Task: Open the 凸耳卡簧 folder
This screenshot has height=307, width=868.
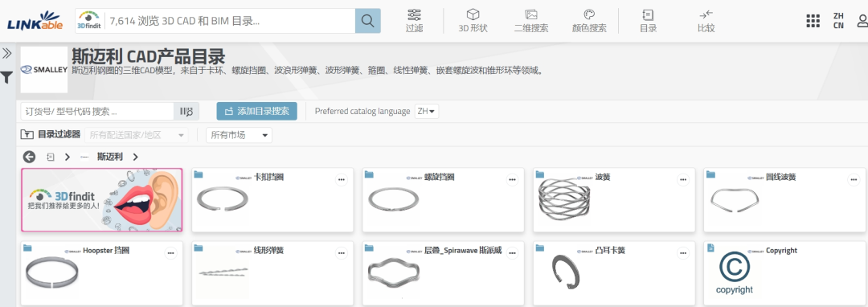Action: pyautogui.click(x=614, y=273)
